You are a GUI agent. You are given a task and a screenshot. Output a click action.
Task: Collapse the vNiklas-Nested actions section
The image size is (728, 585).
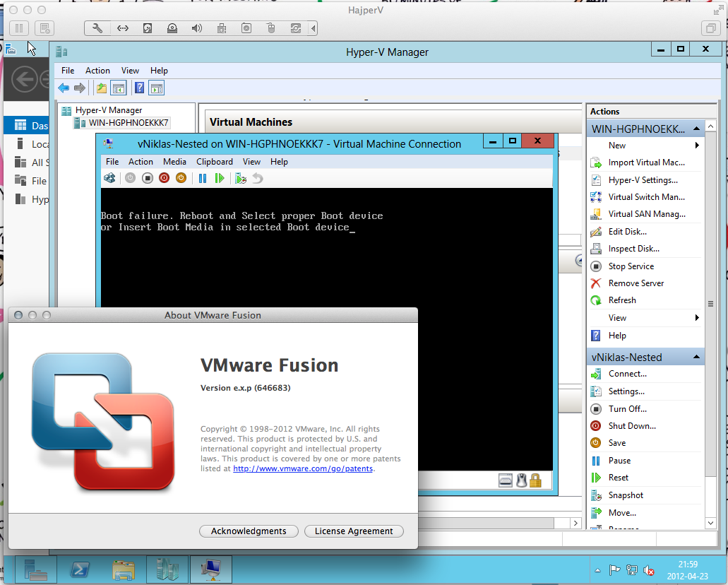(x=696, y=357)
